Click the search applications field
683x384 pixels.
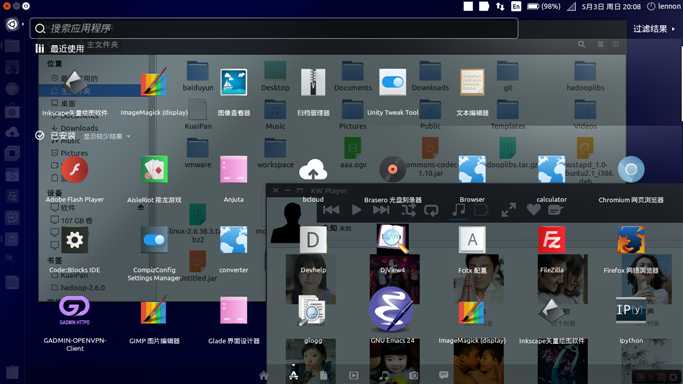[x=274, y=29]
